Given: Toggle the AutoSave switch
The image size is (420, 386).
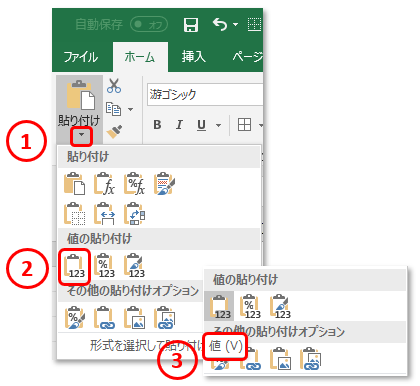Looking at the screenshot, I should [x=149, y=24].
